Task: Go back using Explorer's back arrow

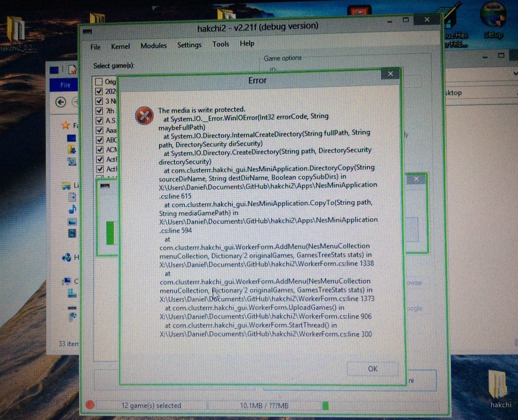Action: [61, 102]
